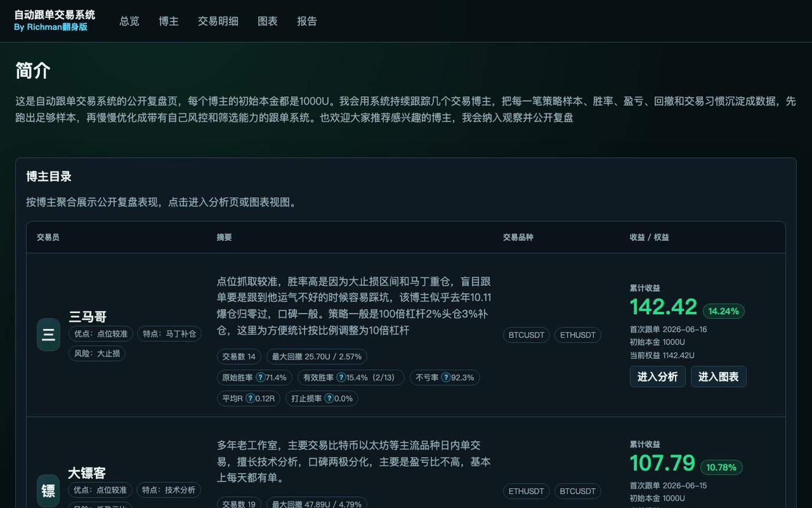
Task: Select 大镖客's BTCUSDT symbol tag
Action: click(578, 491)
